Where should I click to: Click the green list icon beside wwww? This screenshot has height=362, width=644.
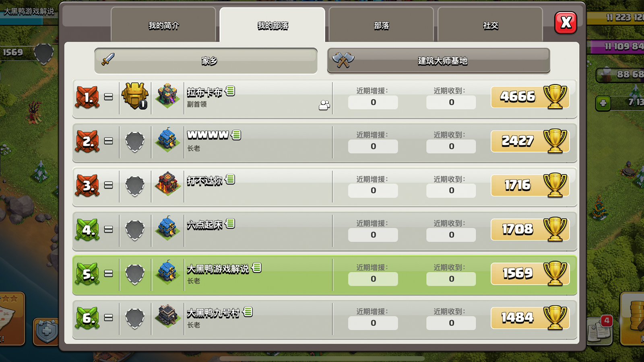point(237,135)
